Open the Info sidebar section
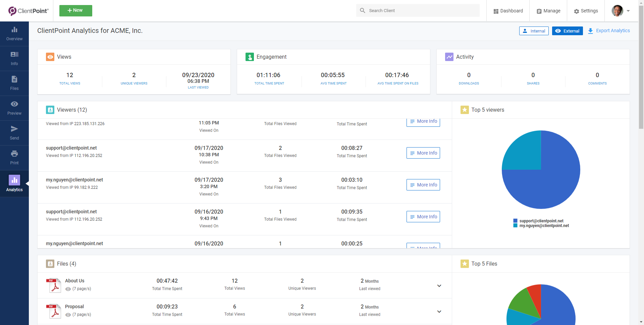 coord(14,59)
